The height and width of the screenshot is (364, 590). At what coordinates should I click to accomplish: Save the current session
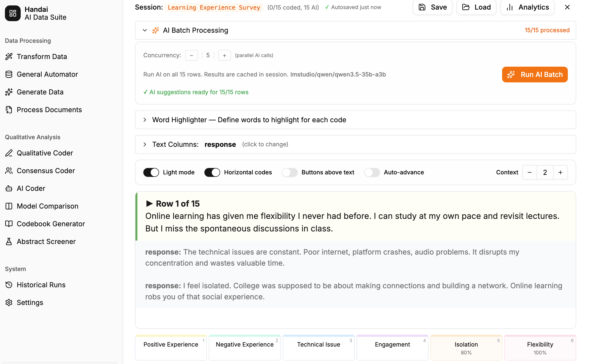point(432,7)
